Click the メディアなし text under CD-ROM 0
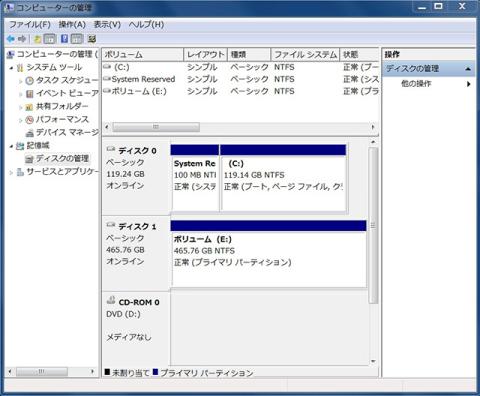 pos(129,337)
